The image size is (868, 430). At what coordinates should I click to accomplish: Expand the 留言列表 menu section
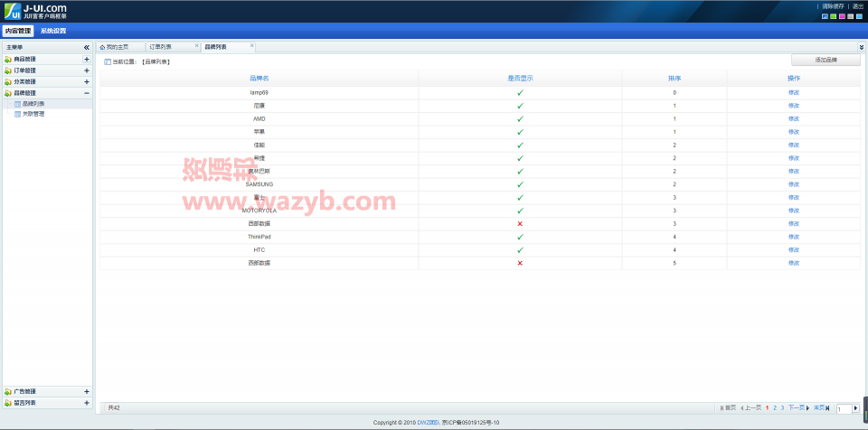tap(87, 403)
